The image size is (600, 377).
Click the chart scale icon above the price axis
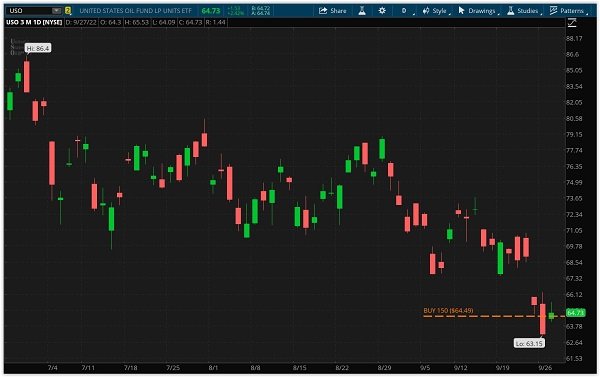(x=572, y=23)
